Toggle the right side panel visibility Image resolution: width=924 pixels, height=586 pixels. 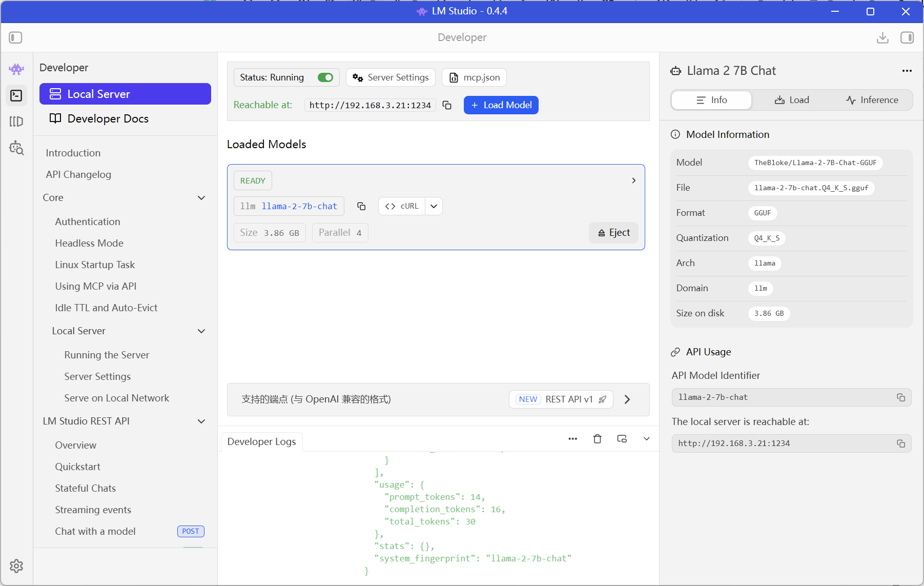907,37
